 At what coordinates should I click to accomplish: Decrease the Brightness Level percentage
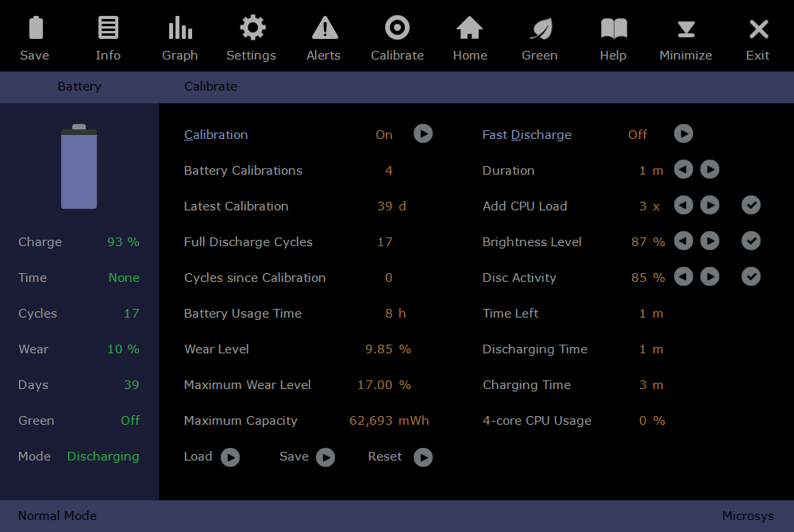pos(683,241)
